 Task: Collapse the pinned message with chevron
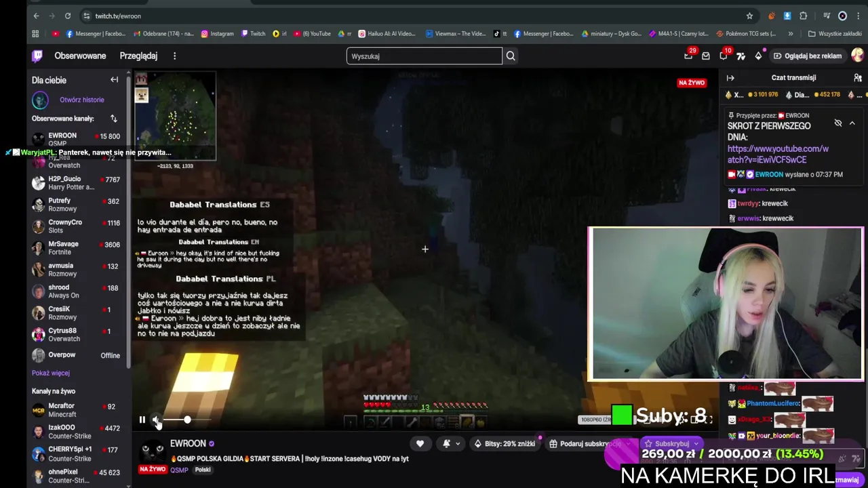(852, 123)
